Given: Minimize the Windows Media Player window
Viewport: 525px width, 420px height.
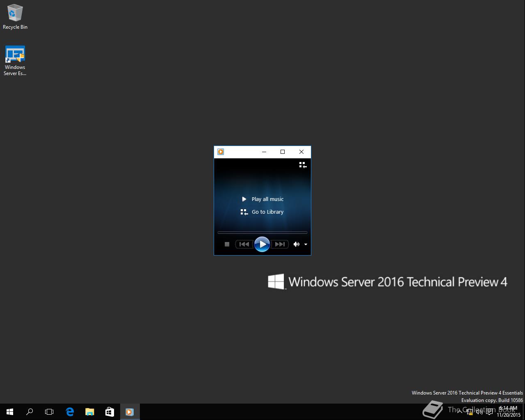Looking at the screenshot, I should pyautogui.click(x=264, y=152).
